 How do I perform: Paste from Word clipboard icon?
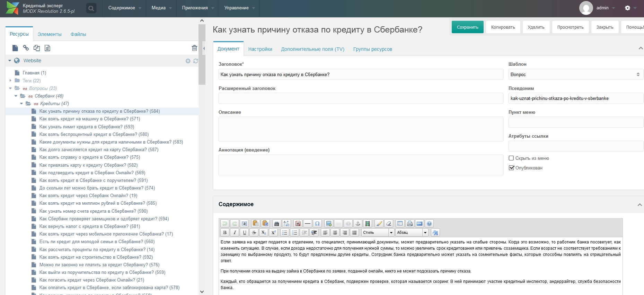click(x=265, y=223)
